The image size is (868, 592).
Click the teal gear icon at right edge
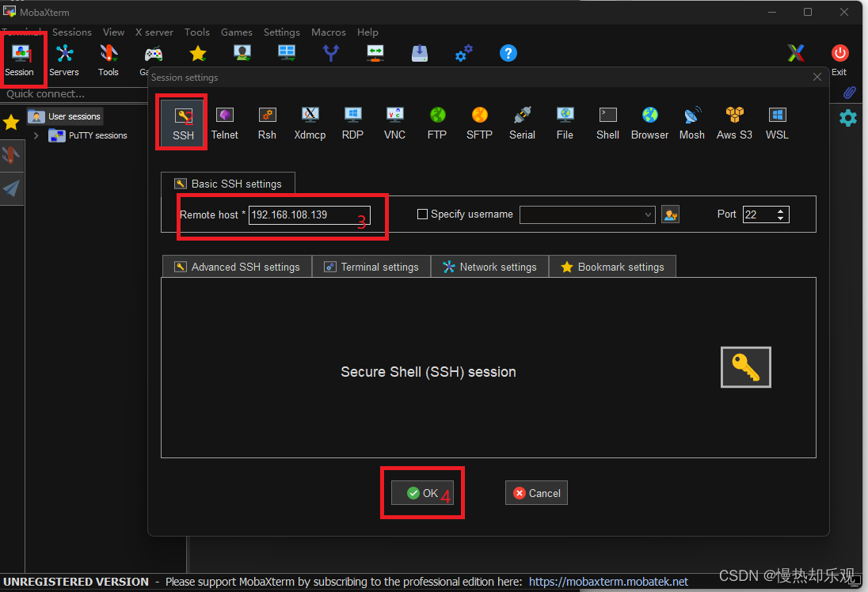[x=848, y=118]
